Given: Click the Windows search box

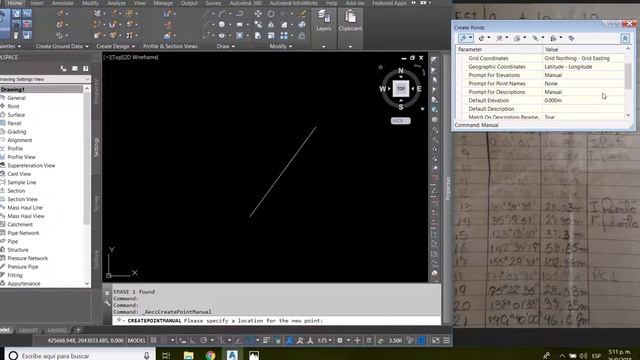Looking at the screenshot, I should [80, 356].
